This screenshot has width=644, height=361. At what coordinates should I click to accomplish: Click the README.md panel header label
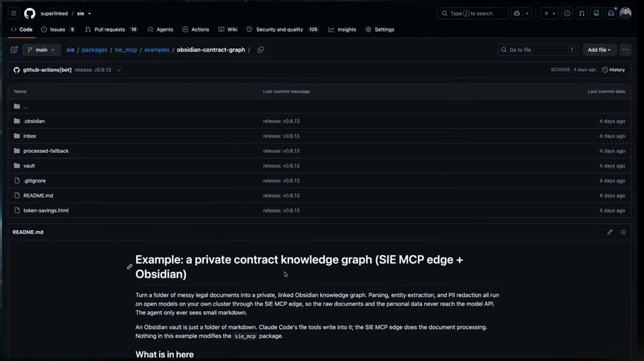pyautogui.click(x=28, y=232)
